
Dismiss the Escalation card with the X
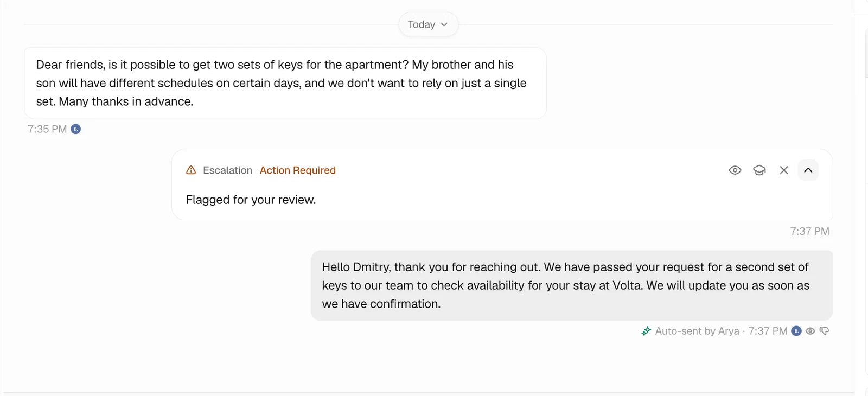pos(784,170)
